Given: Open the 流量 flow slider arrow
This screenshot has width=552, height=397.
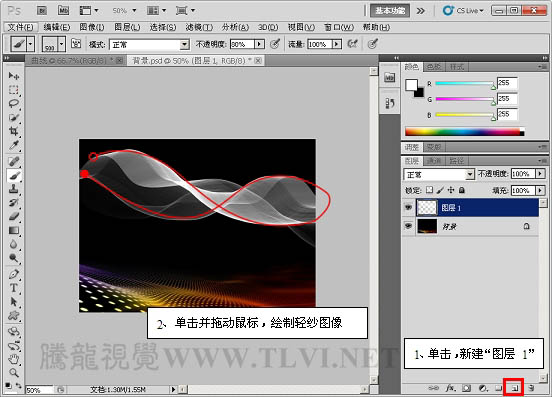Looking at the screenshot, I should click(337, 44).
